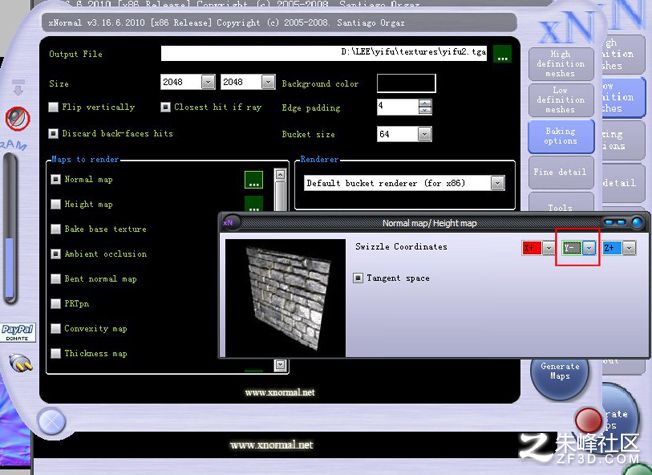Switch to Baking options tab
Screen dimensions: 652x475
[x=561, y=136]
